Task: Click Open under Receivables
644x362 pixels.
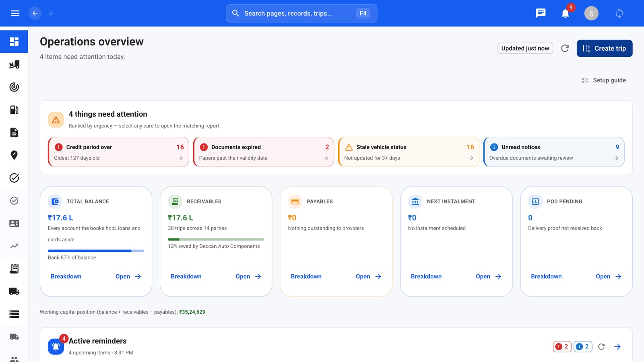Action: click(x=248, y=276)
